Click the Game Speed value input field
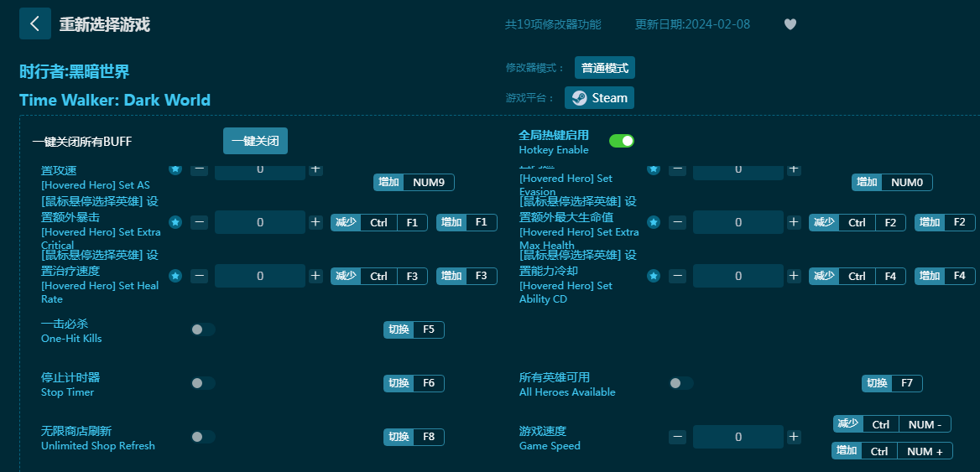This screenshot has height=472, width=980. [738, 437]
